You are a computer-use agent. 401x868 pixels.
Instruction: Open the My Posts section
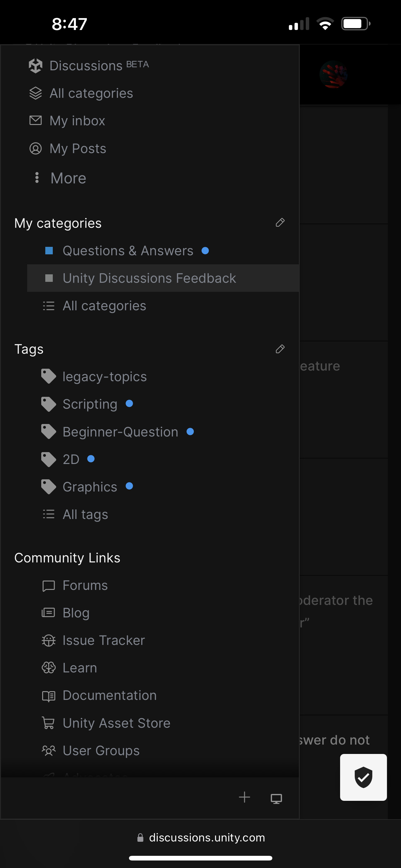point(77,149)
